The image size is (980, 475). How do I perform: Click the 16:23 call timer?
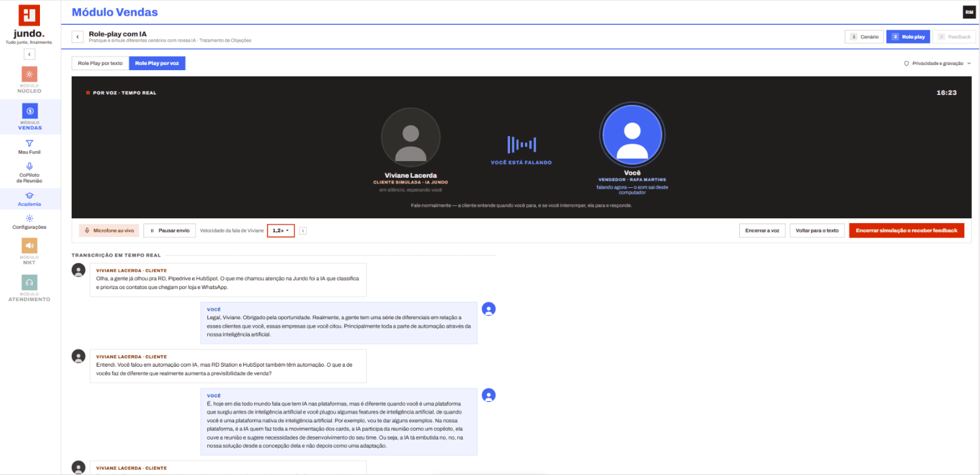[x=946, y=93]
